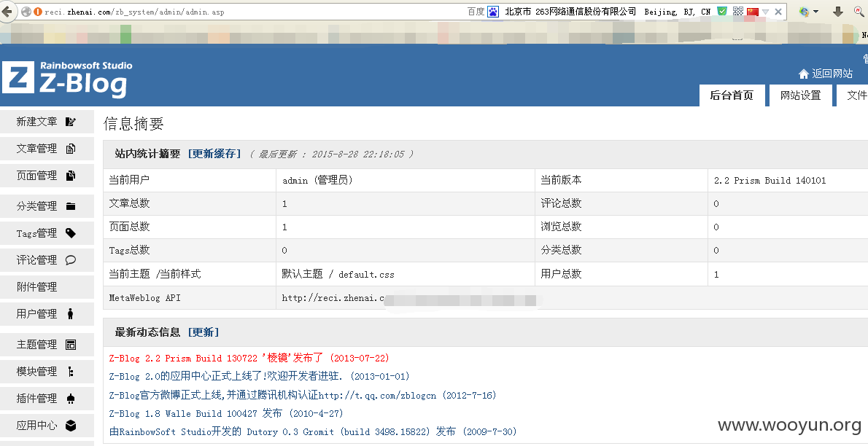This screenshot has width=868, height=446.
Task: Open 模块管理 in the sidebar
Action: tap(47, 371)
